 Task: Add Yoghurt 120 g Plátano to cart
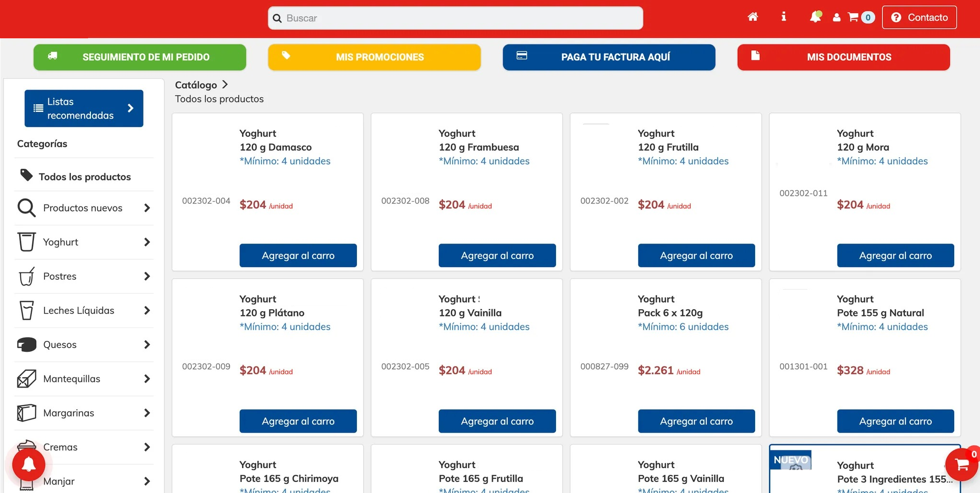click(298, 421)
